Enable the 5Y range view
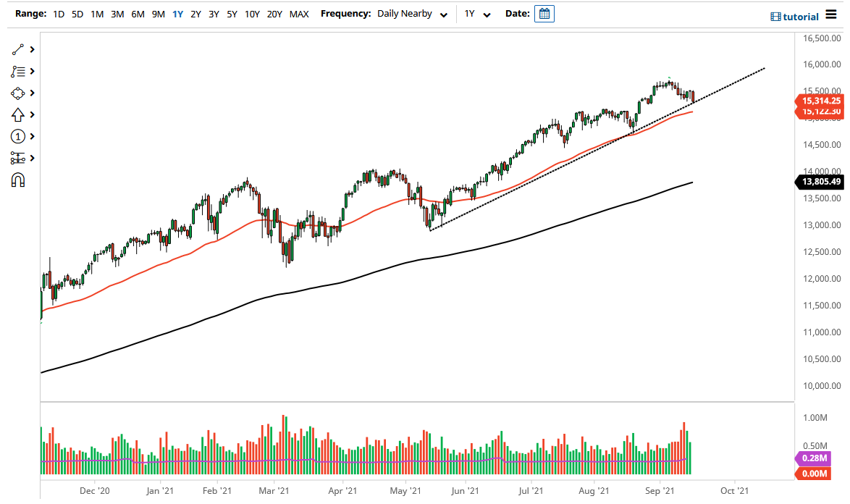 [x=232, y=13]
